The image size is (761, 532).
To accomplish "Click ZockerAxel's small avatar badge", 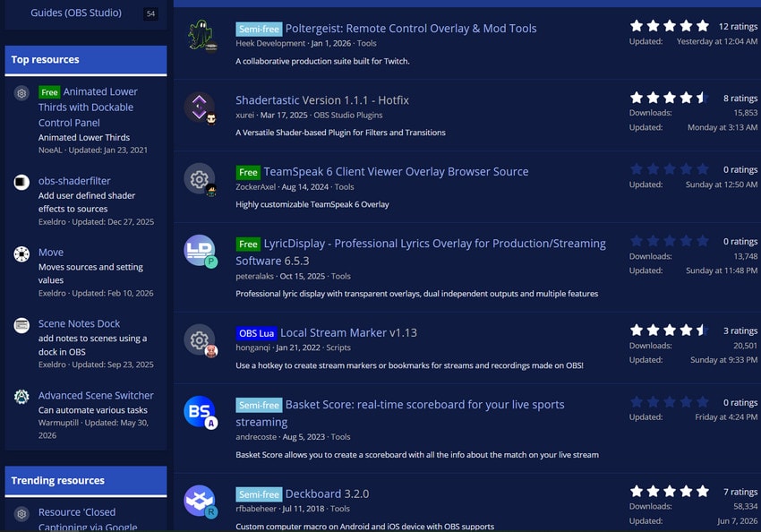I will click(211, 190).
